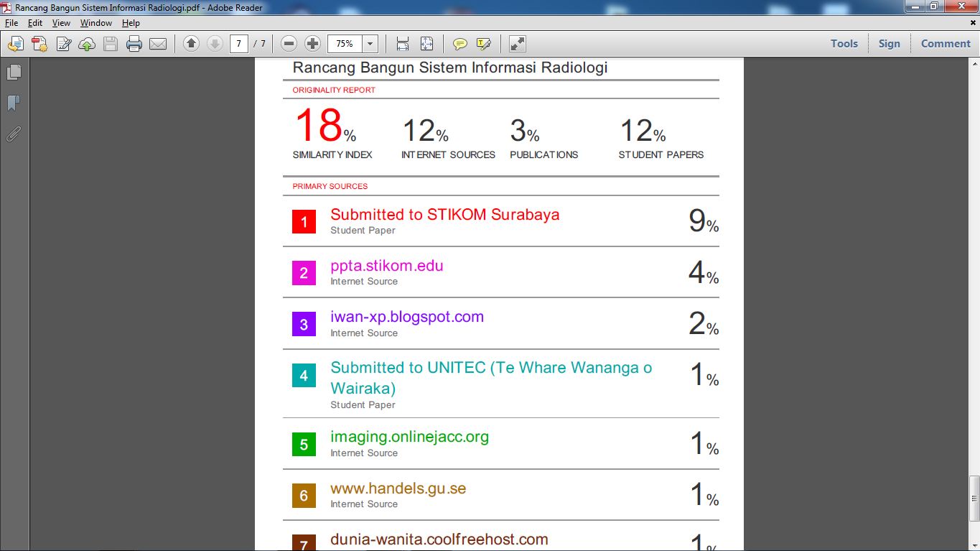Open the Window menu
Viewport: 980px width, 551px height.
(x=95, y=23)
